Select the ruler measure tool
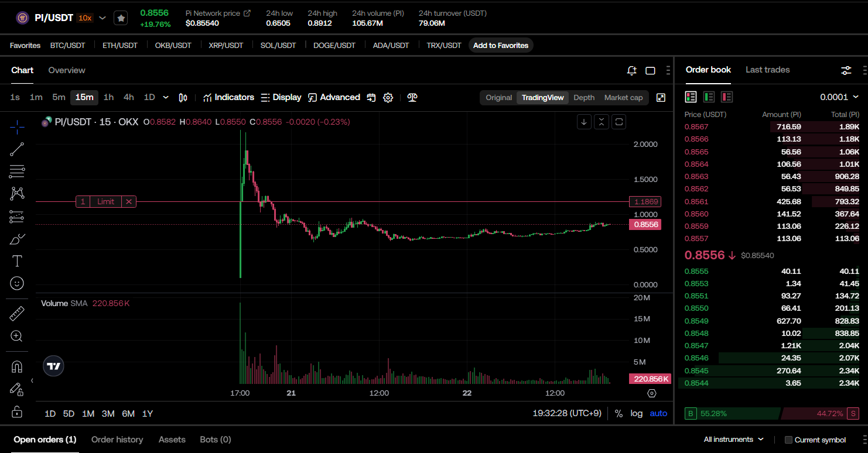 point(17,314)
